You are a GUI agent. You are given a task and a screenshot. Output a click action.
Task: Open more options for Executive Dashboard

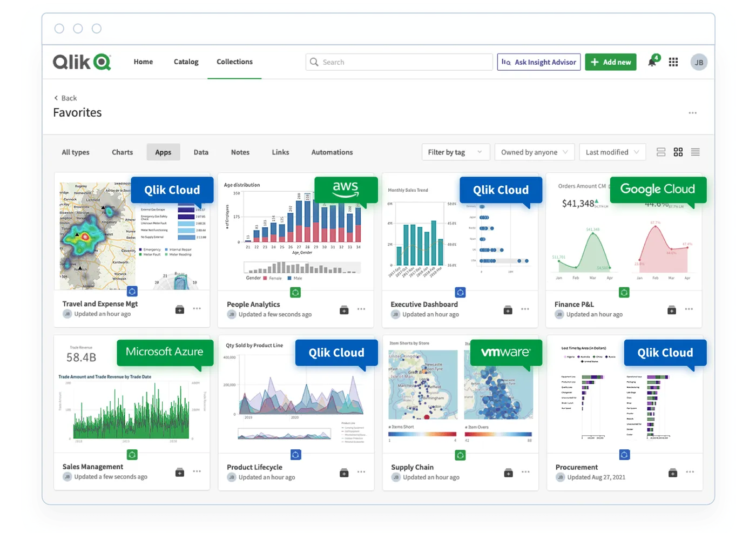click(525, 309)
